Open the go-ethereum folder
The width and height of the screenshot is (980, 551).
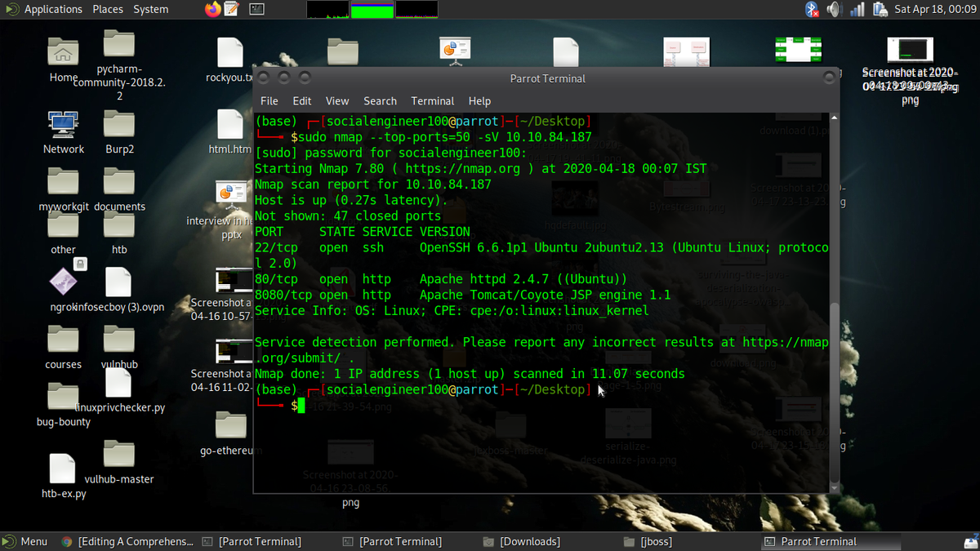229,434
